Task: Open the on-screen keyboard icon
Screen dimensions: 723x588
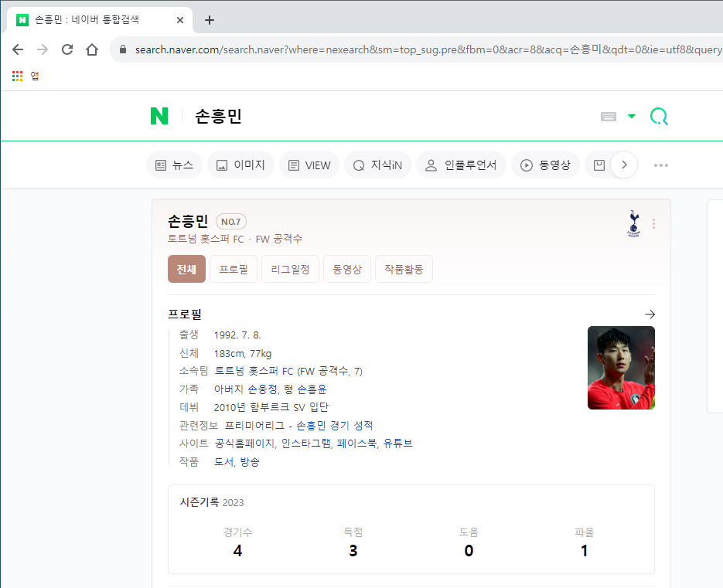Action: click(x=609, y=116)
